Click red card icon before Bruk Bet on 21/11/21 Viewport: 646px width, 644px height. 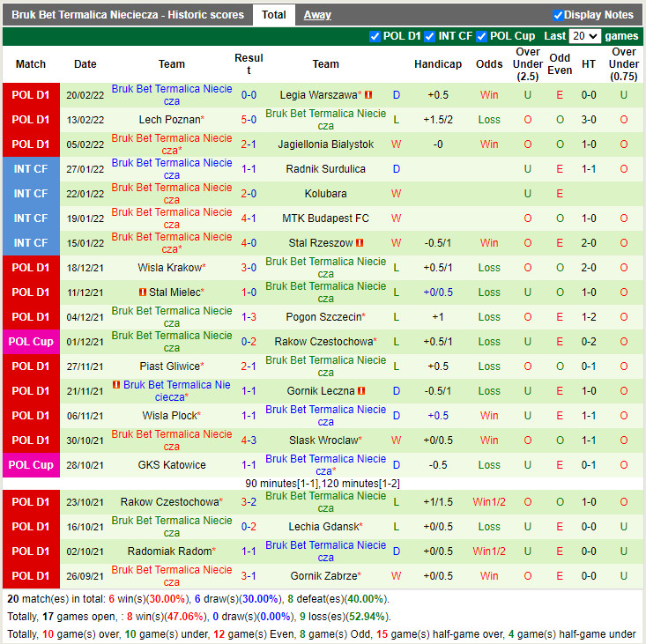(x=117, y=385)
